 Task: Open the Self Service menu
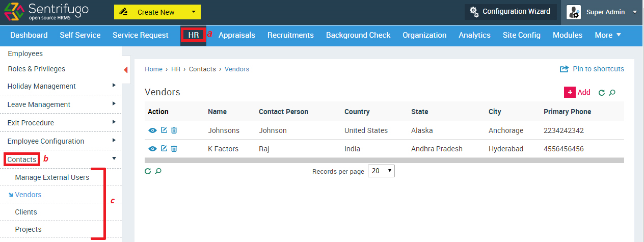point(80,35)
